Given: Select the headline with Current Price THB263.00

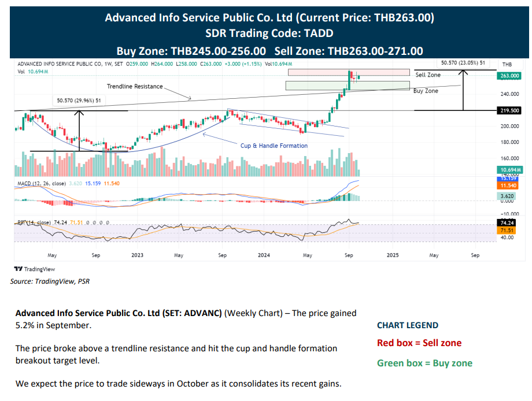Looking at the screenshot, I should pyautogui.click(x=269, y=18).
